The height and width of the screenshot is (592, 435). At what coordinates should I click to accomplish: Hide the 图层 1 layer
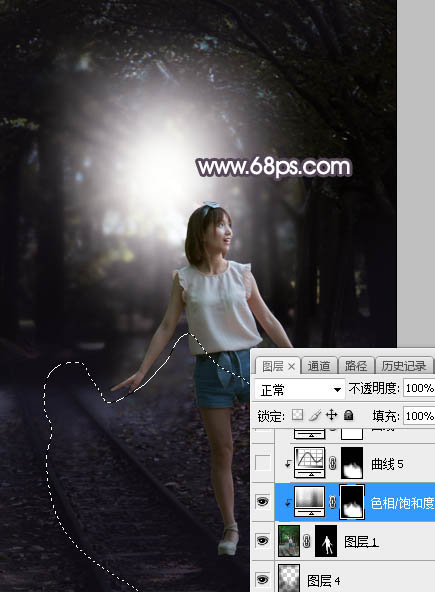point(262,541)
